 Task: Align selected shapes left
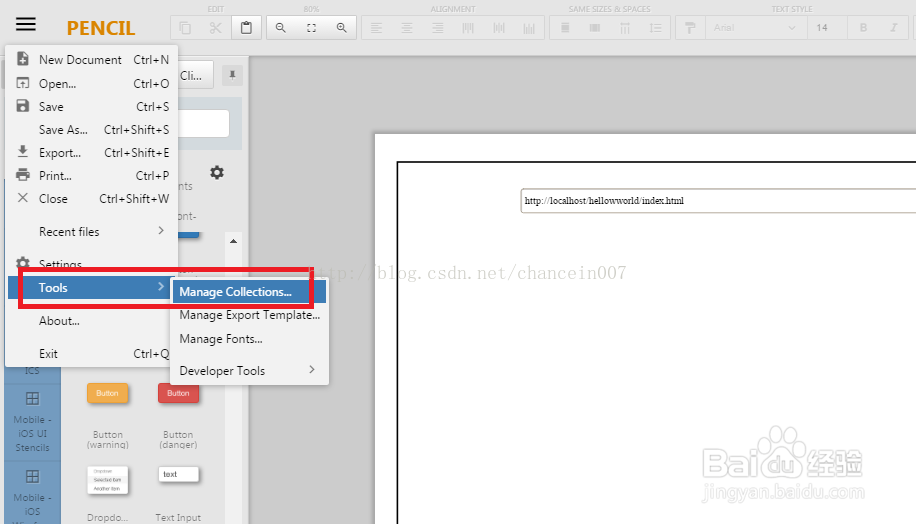376,27
